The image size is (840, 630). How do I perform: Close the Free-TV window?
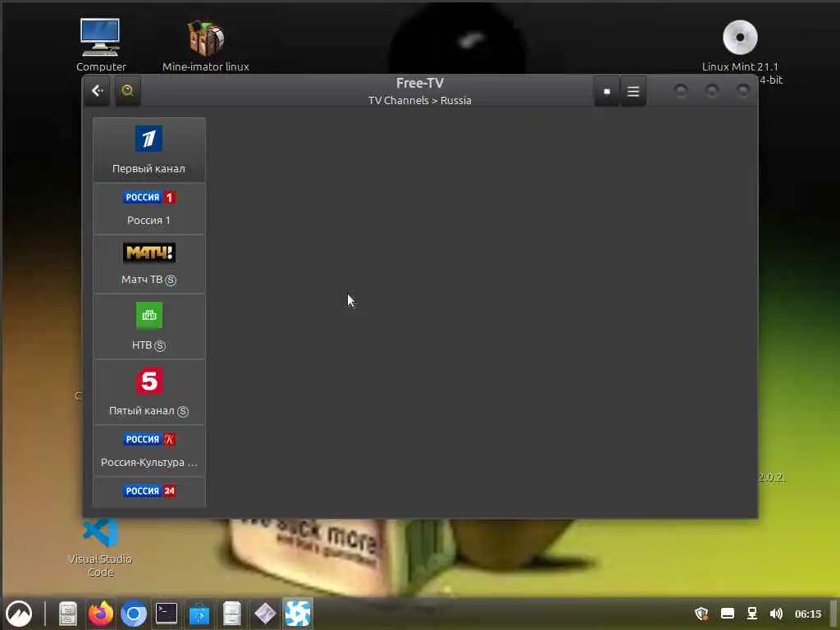(742, 91)
